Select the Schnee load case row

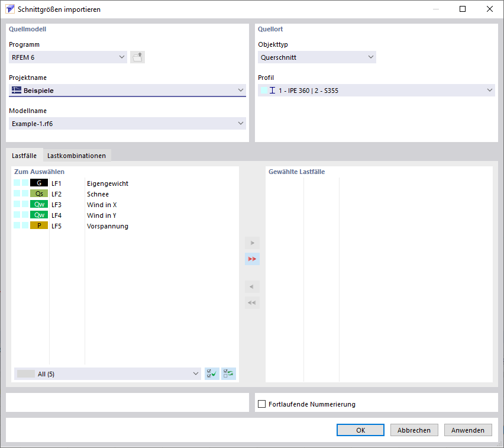point(125,194)
